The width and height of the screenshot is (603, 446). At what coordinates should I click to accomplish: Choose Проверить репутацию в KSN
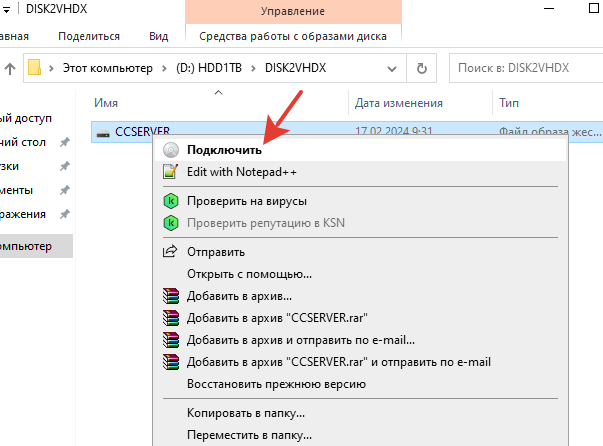click(360, 223)
